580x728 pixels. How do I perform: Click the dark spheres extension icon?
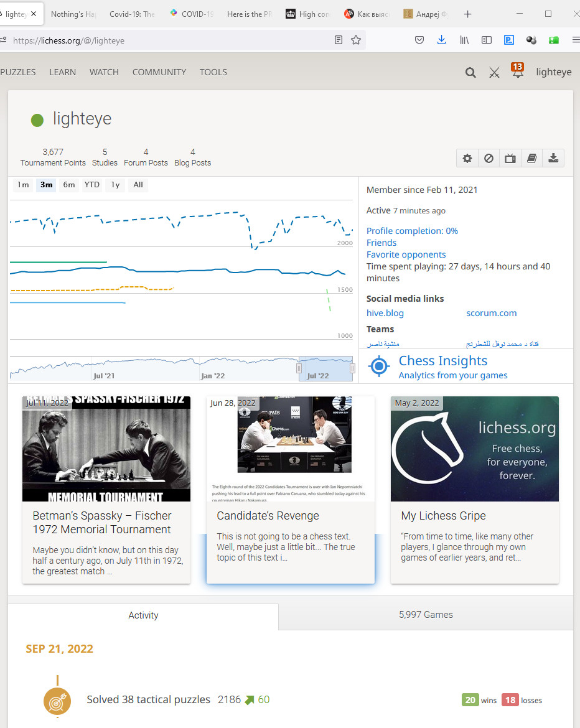tap(531, 40)
